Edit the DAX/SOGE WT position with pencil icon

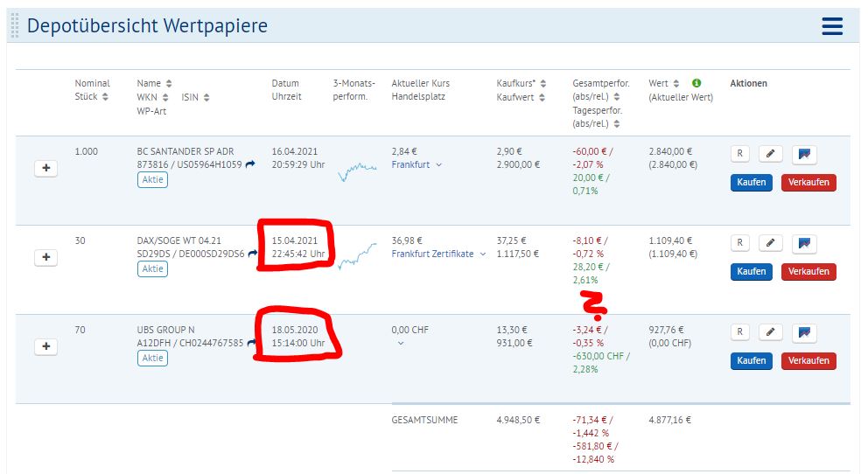pyautogui.click(x=770, y=243)
